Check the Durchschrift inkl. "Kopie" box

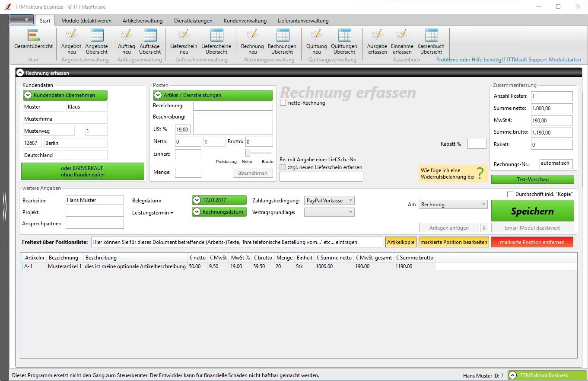coord(510,195)
